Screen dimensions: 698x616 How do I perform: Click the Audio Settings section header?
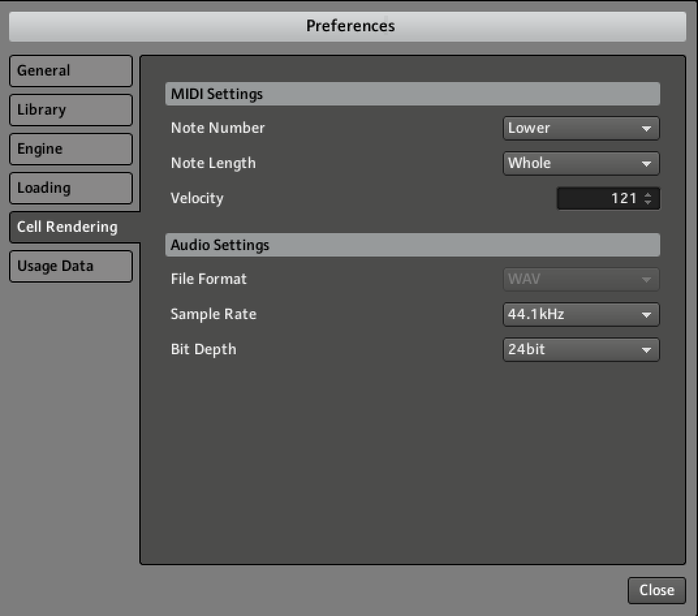pyautogui.click(x=412, y=245)
